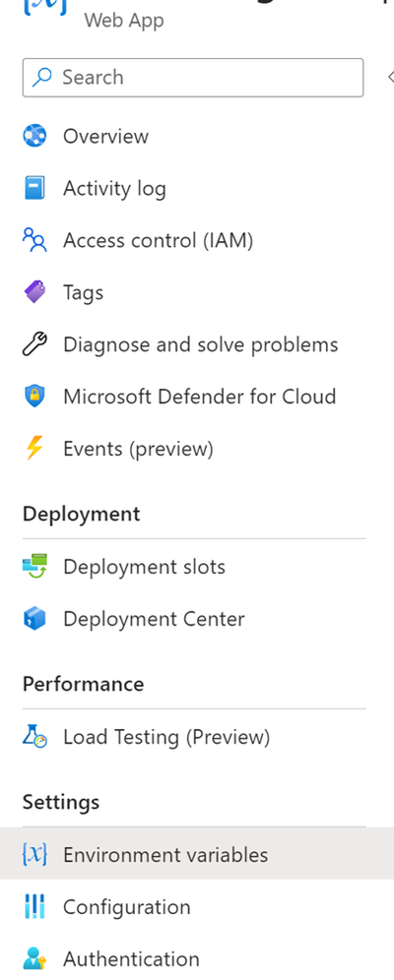Open the Deployment Center cube icon

34,619
